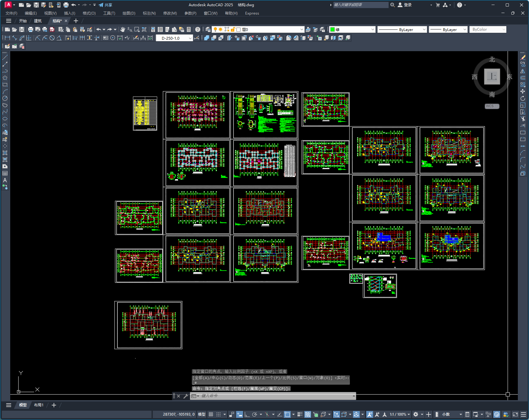
Task: Click the Export DWF icon
Action: tap(52, 29)
